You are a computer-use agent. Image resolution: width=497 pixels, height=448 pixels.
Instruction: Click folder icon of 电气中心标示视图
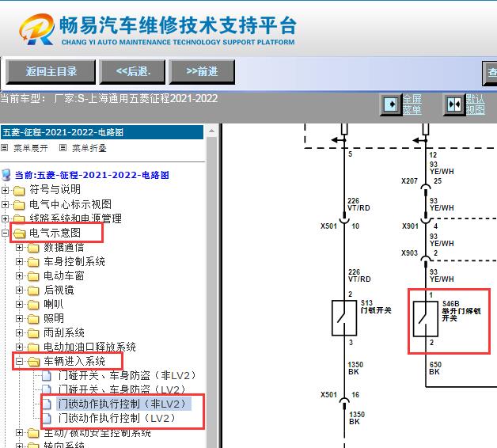(19, 205)
